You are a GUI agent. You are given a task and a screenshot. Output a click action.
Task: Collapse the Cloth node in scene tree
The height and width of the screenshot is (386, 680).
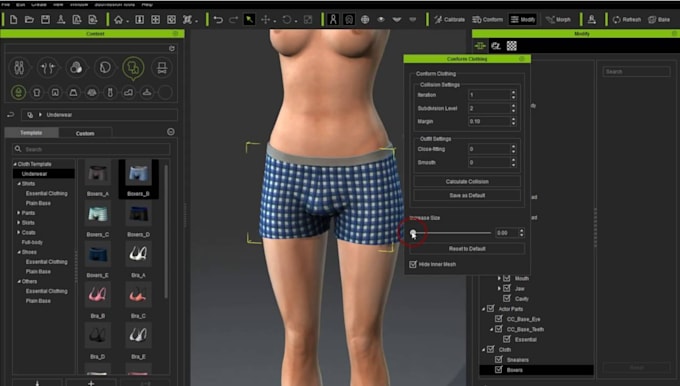click(x=484, y=350)
